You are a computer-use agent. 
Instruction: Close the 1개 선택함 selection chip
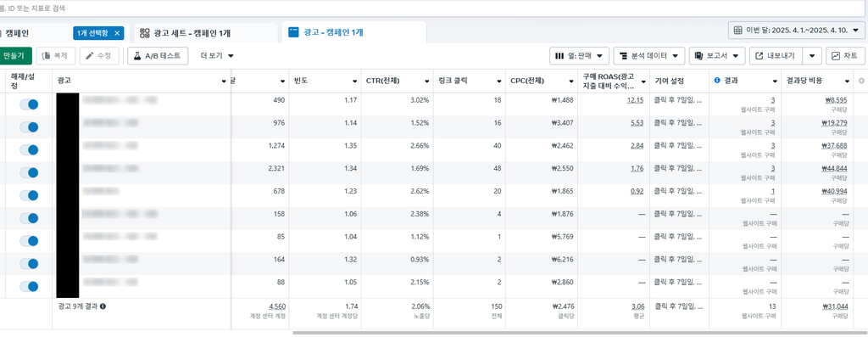pyautogui.click(x=117, y=33)
